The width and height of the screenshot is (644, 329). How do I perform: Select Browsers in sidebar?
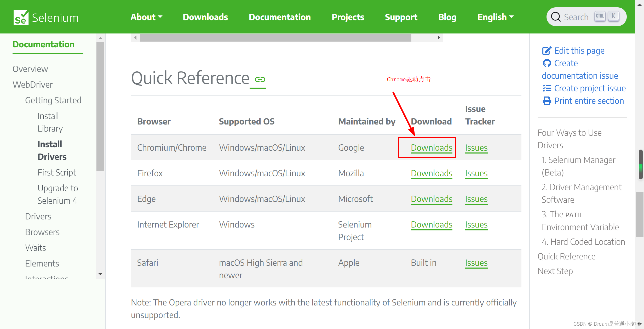[42, 232]
